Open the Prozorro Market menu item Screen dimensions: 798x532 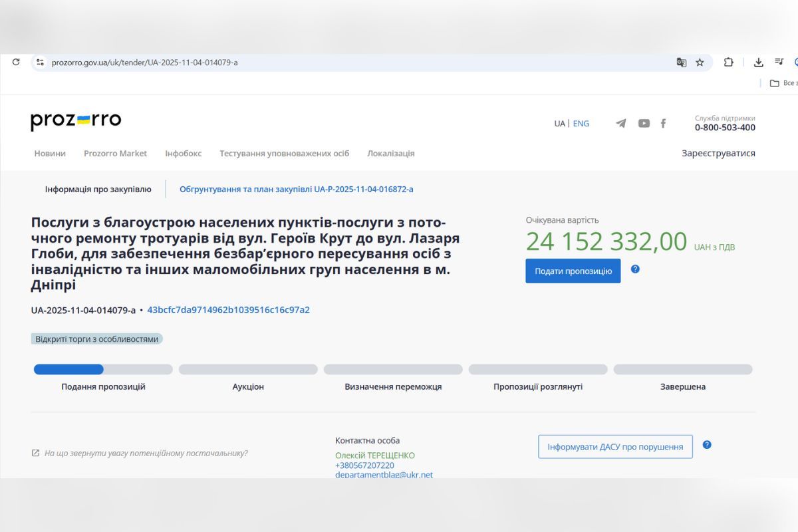pos(116,153)
